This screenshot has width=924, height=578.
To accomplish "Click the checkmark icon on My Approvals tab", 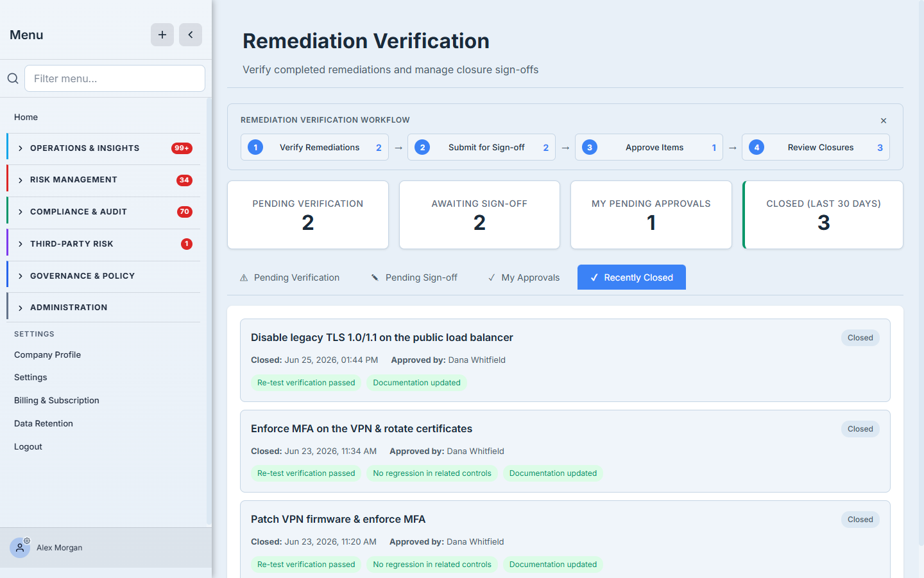I will click(x=492, y=277).
